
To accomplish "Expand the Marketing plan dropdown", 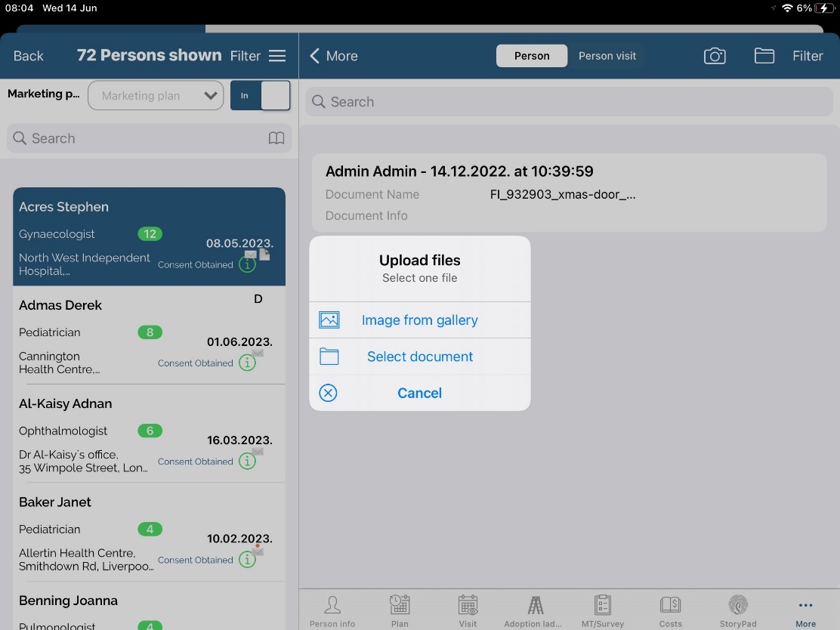I will pos(156,96).
